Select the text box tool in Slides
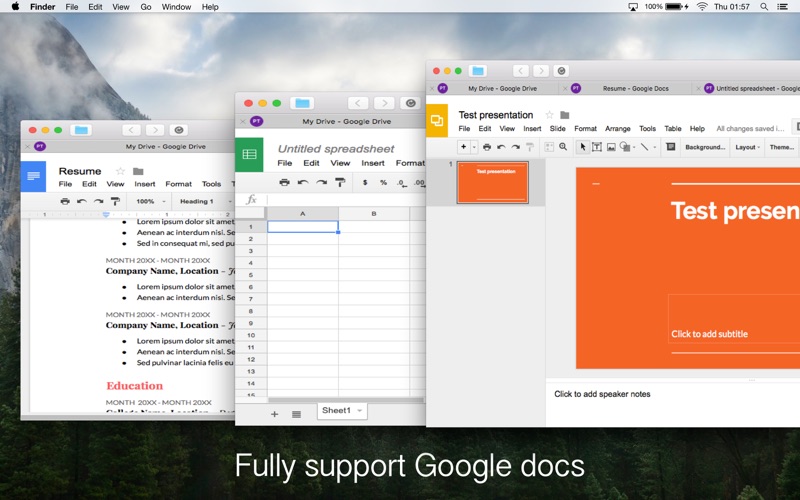The image size is (800, 500). coord(597,147)
